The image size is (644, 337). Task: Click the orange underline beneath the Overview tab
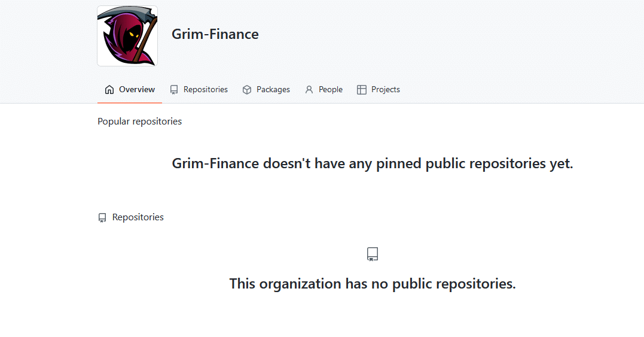(130, 103)
